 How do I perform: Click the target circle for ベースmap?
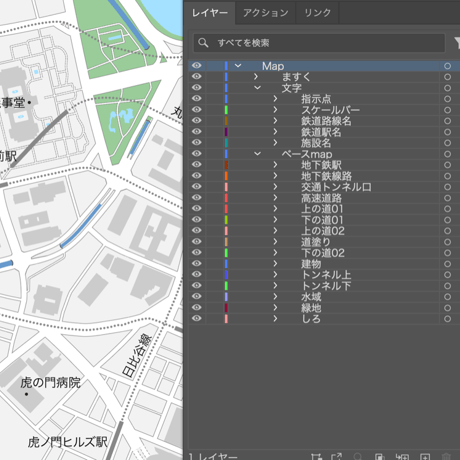447,154
